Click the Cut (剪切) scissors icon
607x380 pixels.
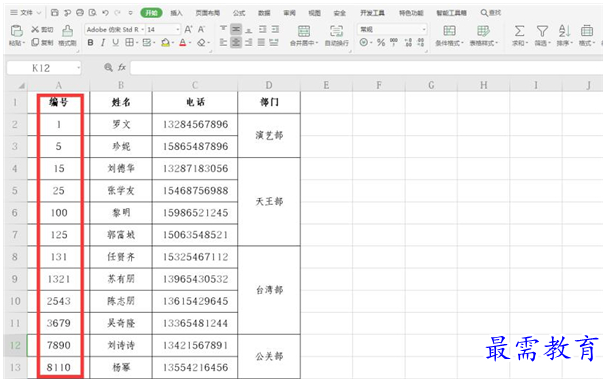pos(35,29)
